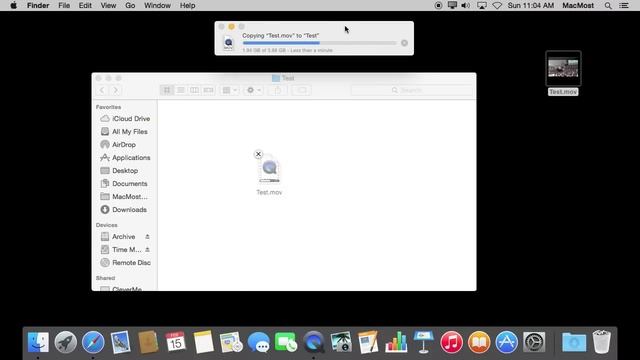The height and width of the screenshot is (360, 640).
Task: Open the Action gear dropdown
Action: [253, 90]
